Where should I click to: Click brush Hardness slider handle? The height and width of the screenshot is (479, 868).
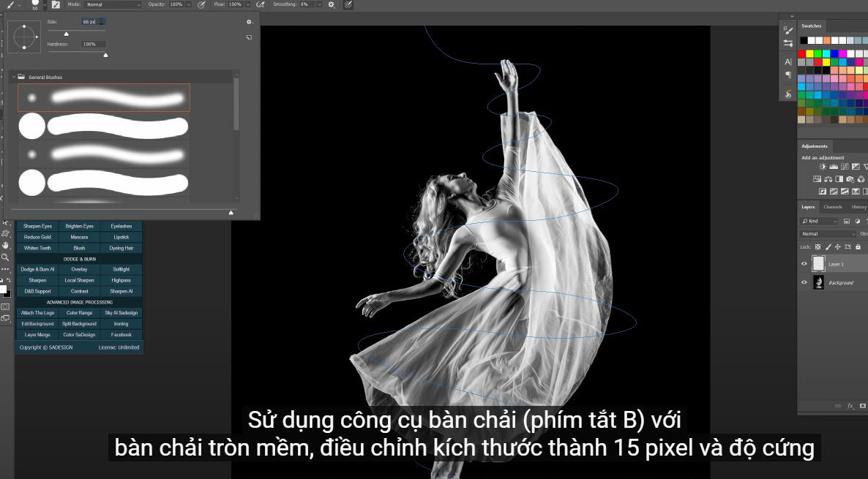pyautogui.click(x=105, y=55)
